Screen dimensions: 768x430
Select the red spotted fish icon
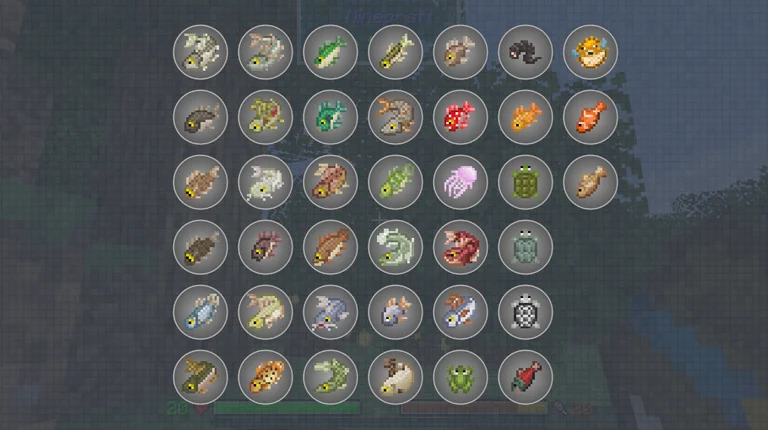coord(460,117)
